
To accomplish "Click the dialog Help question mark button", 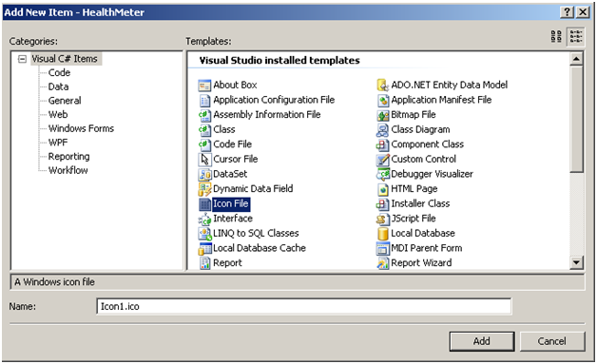I will pyautogui.click(x=567, y=12).
